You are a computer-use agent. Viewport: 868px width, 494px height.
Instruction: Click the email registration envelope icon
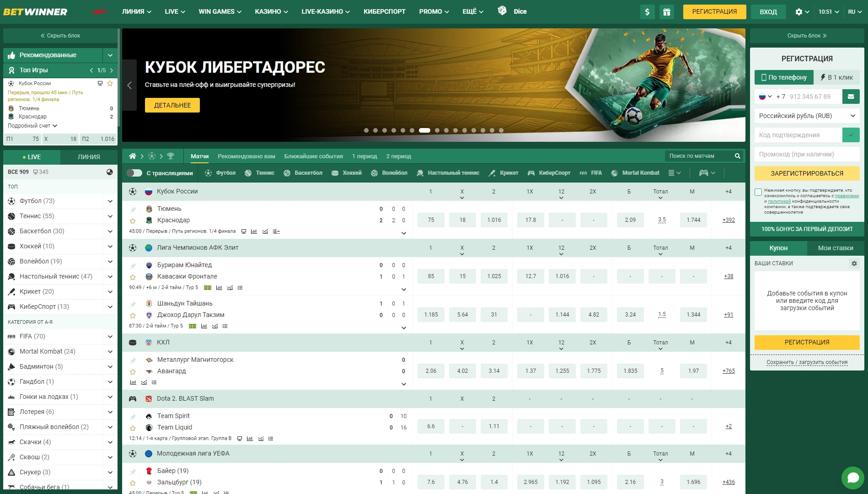pyautogui.click(x=851, y=97)
